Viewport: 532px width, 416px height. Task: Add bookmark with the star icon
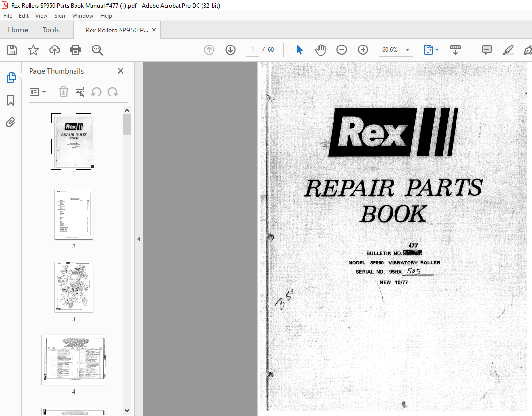pos(33,50)
